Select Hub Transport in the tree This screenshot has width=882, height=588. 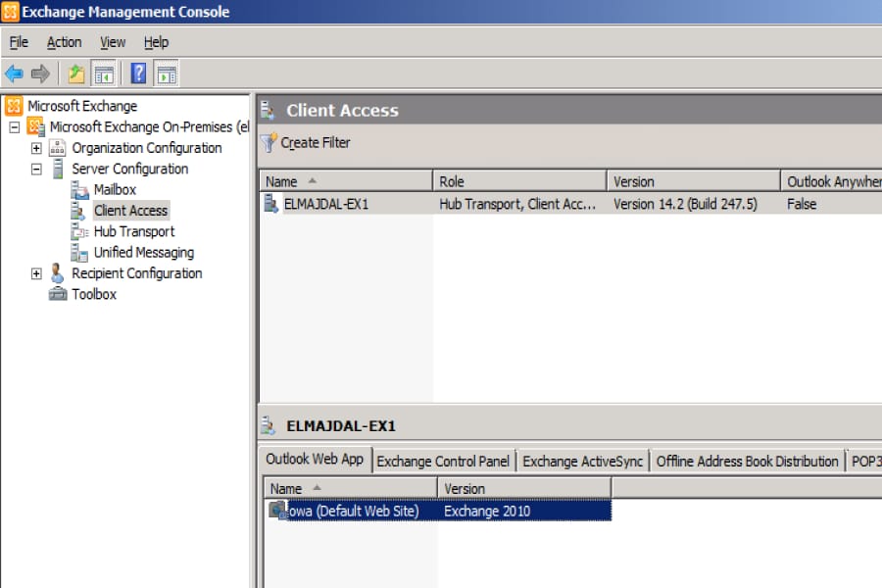pos(134,231)
